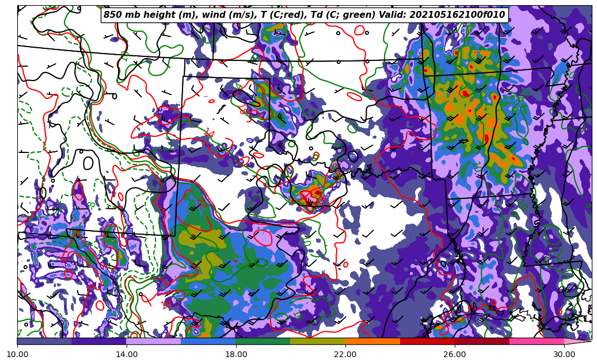The width and height of the screenshot is (597, 364).
Task: Select the green 18–20 colorbar segment
Action: [263, 341]
